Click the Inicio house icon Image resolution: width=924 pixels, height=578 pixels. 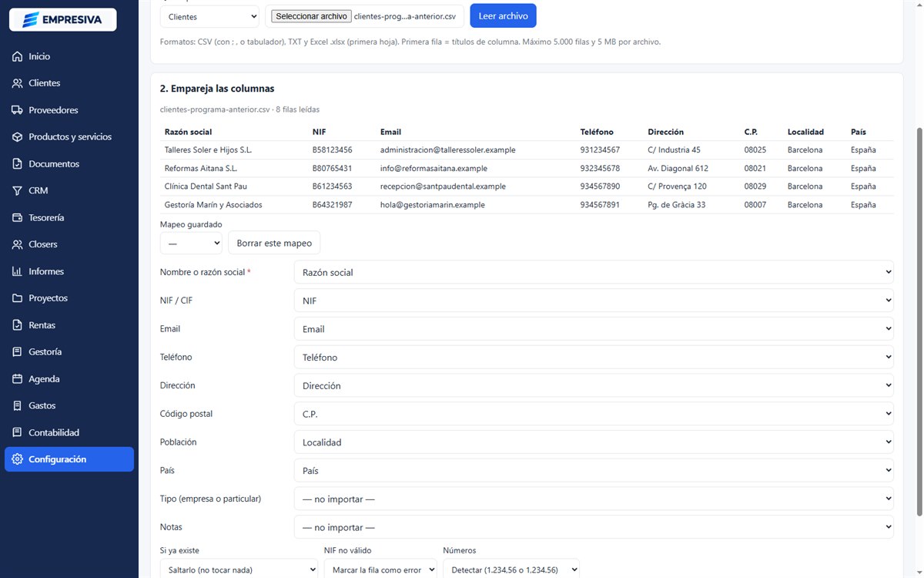tap(17, 56)
